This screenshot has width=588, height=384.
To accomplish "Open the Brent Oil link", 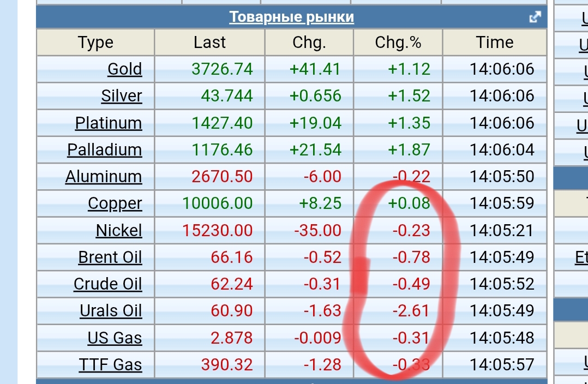I will click(x=110, y=257).
